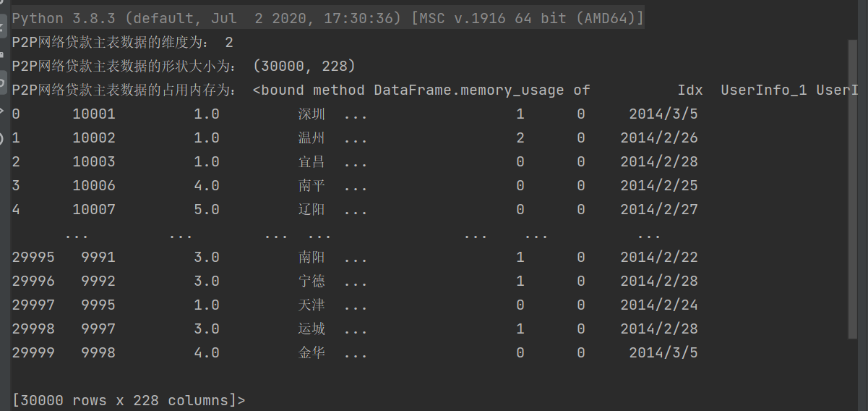
Task: Click the arrow icon on left edge
Action: [x=2, y=111]
